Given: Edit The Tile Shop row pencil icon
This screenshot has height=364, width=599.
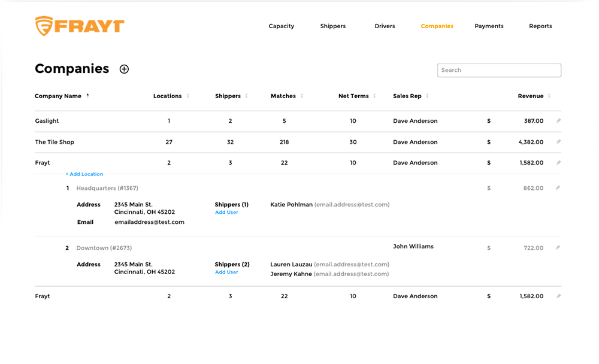Looking at the screenshot, I should [558, 142].
